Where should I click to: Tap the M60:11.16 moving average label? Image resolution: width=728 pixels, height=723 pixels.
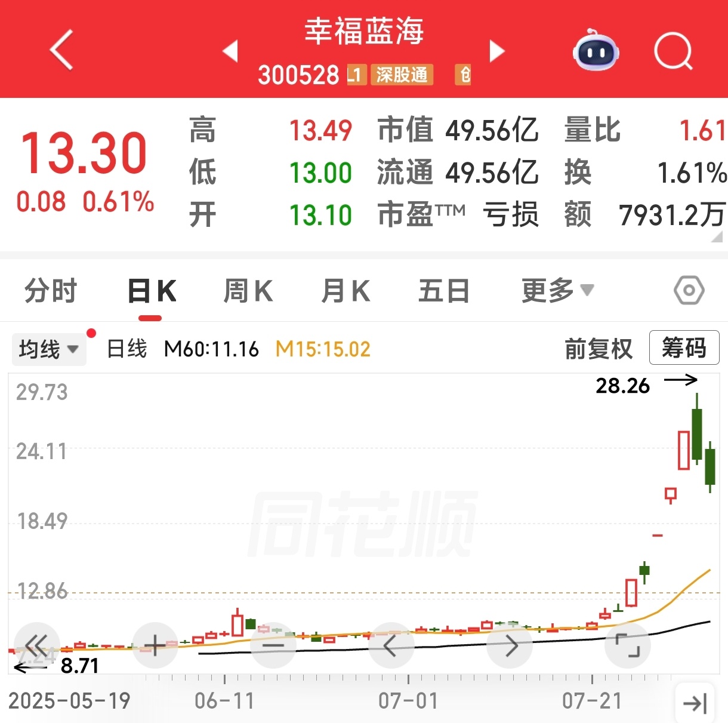click(211, 349)
